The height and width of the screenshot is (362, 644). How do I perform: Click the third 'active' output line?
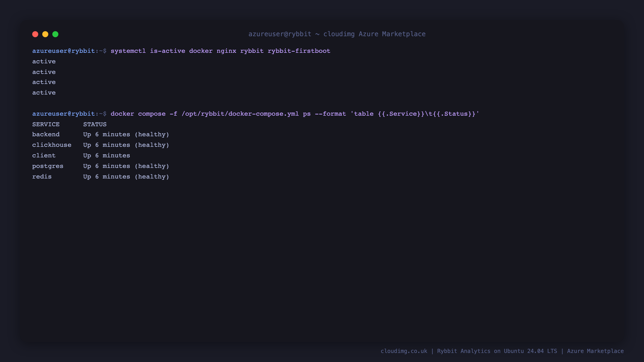pos(44,82)
